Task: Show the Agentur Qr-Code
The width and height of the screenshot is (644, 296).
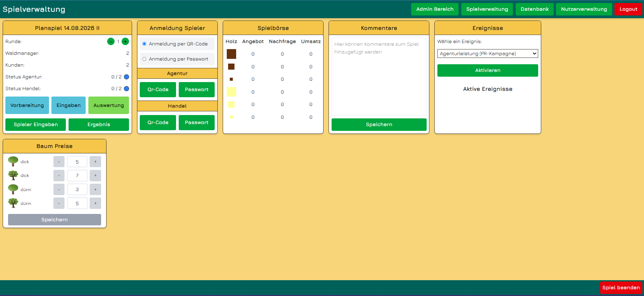Action: click(x=158, y=89)
